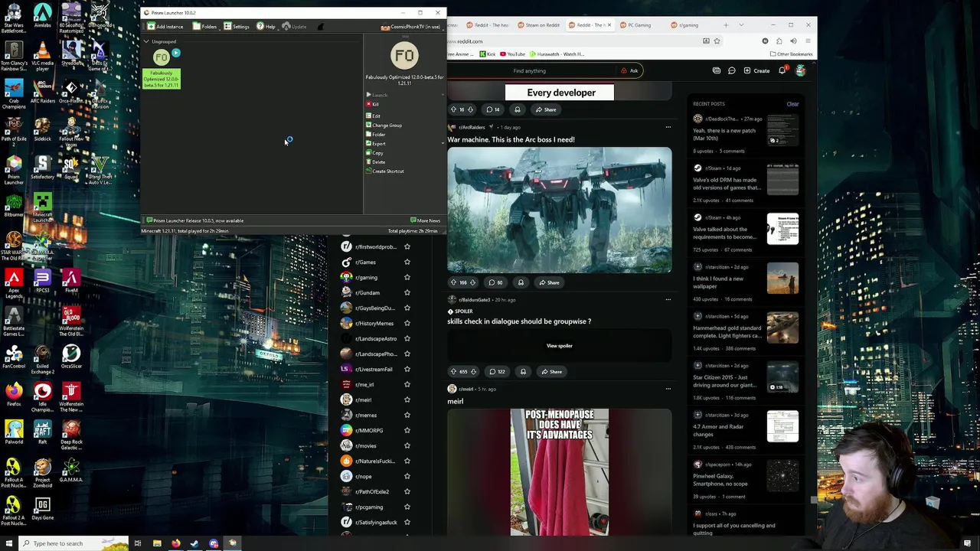Screen dimensions: 980x551
Task: Click the cat icon in Prism toolbar
Action: point(320,27)
